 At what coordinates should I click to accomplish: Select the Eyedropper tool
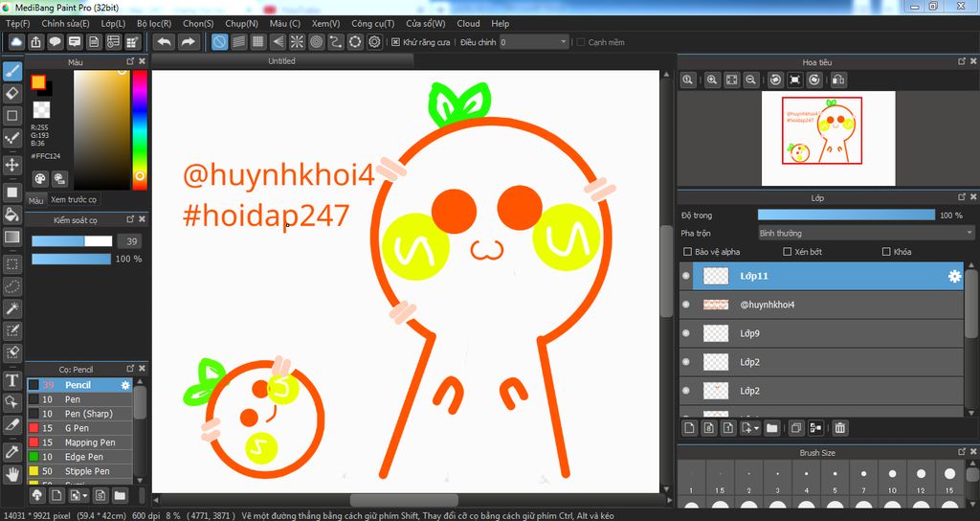click(x=11, y=452)
